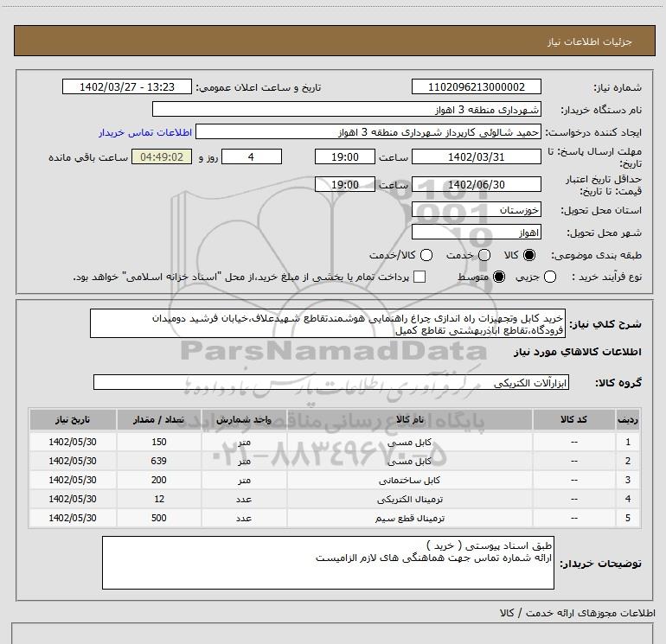Click unit cell عدد in row 4
This screenshot has width=666, height=644.
coord(244,500)
